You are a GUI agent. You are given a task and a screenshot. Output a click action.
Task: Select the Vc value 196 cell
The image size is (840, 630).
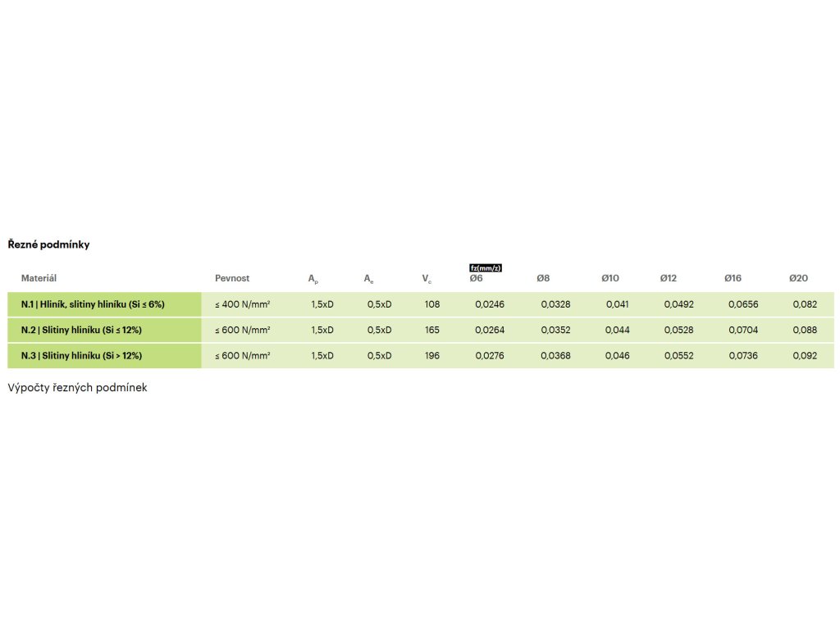pos(432,355)
